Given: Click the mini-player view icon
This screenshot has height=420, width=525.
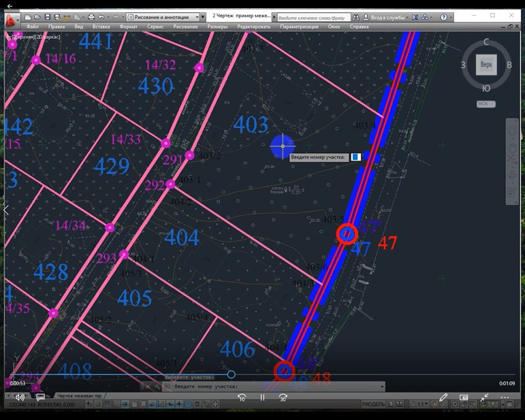Looking at the screenshot, I should [x=464, y=398].
